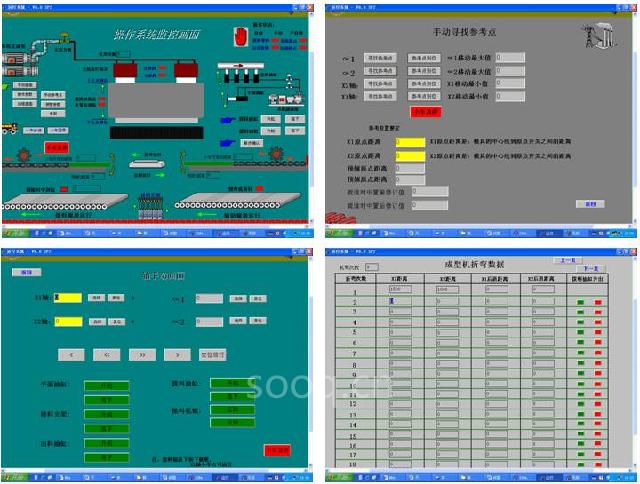Click the yellow X1 origin distance field
Image resolution: width=640 pixels, height=484 pixels.
click(x=410, y=142)
